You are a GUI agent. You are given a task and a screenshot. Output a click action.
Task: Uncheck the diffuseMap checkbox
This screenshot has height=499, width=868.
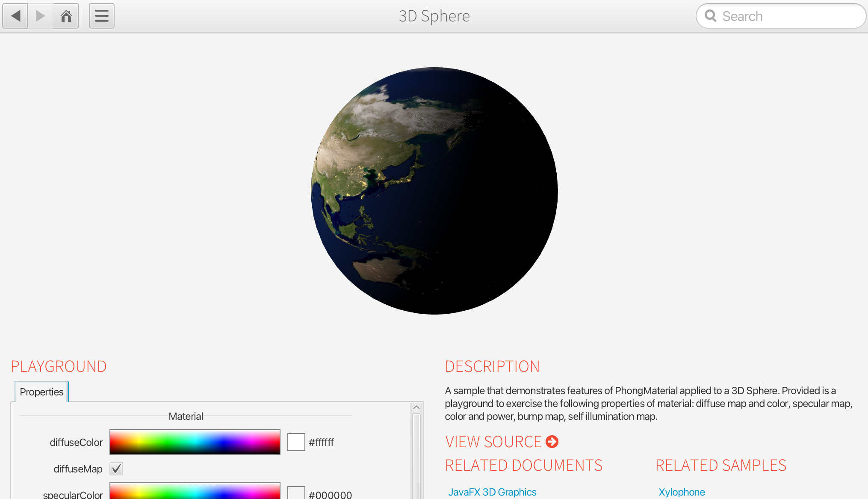point(116,469)
